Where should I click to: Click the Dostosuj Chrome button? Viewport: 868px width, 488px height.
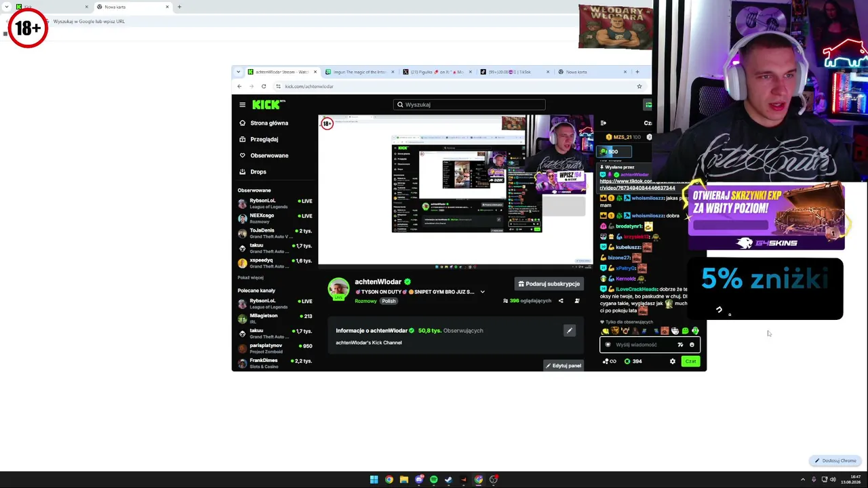tap(836, 461)
